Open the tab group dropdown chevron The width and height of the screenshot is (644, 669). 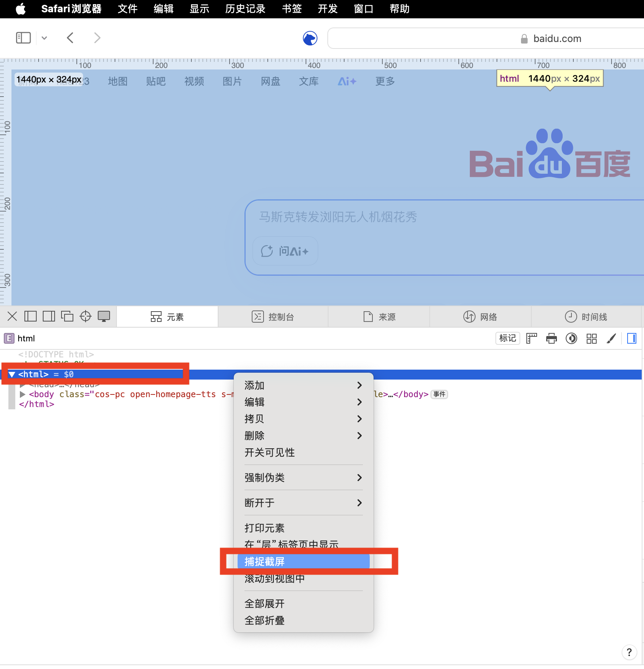click(44, 38)
